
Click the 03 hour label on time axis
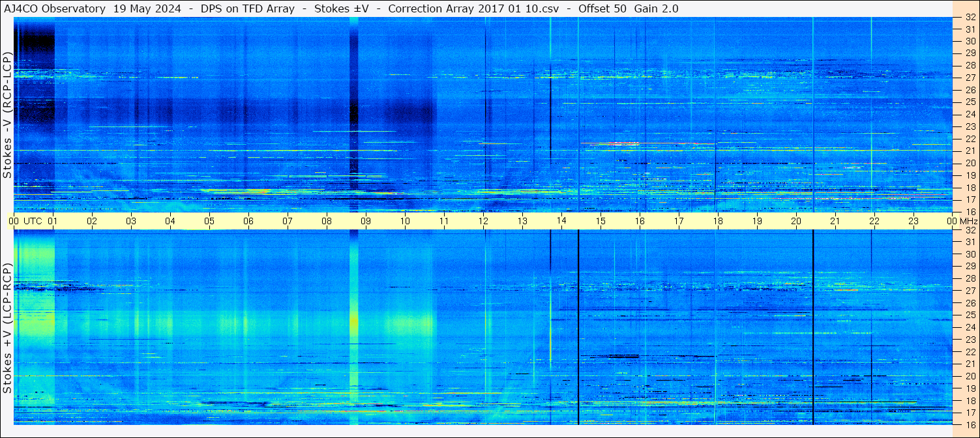[131, 221]
